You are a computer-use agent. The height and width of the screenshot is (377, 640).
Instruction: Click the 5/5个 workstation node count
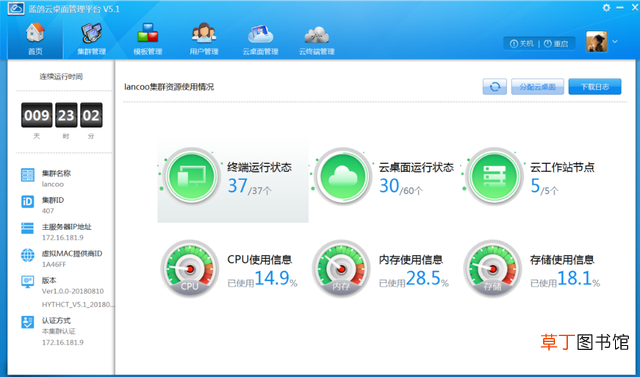point(544,186)
